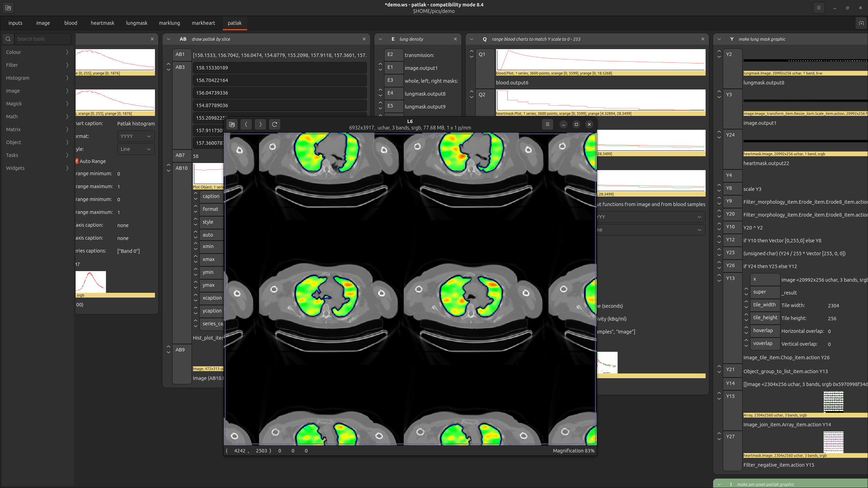Screen dimensions: 868x488
Task: Open the L6 image window duplicate icon
Action: pyautogui.click(x=232, y=124)
